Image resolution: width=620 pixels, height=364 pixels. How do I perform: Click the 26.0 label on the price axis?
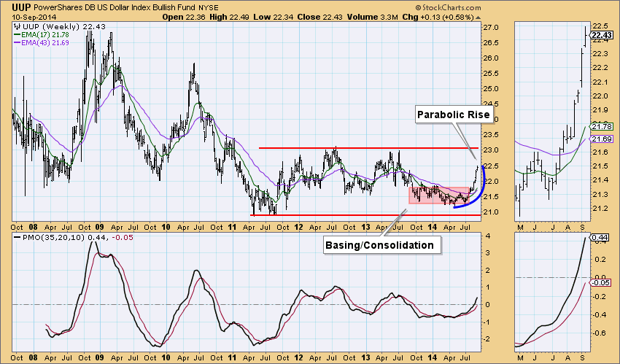pyautogui.click(x=490, y=58)
